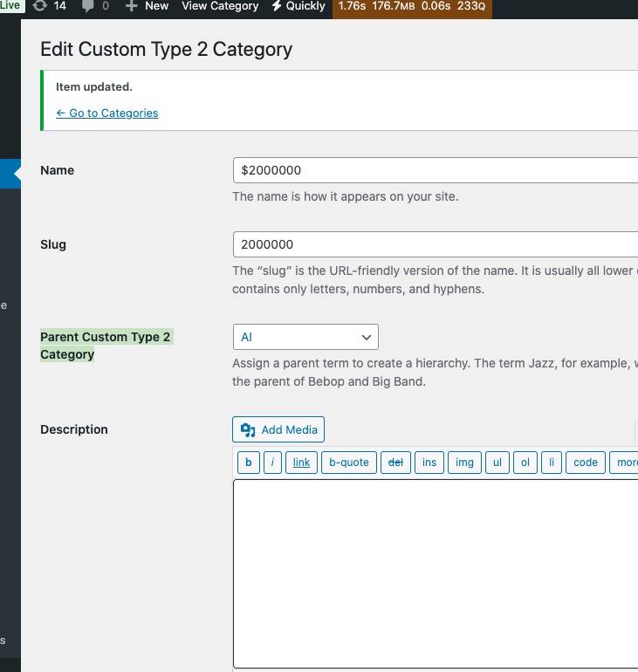Click the updates refresh icon
Image resolution: width=638 pixels, height=672 pixels.
pyautogui.click(x=40, y=6)
